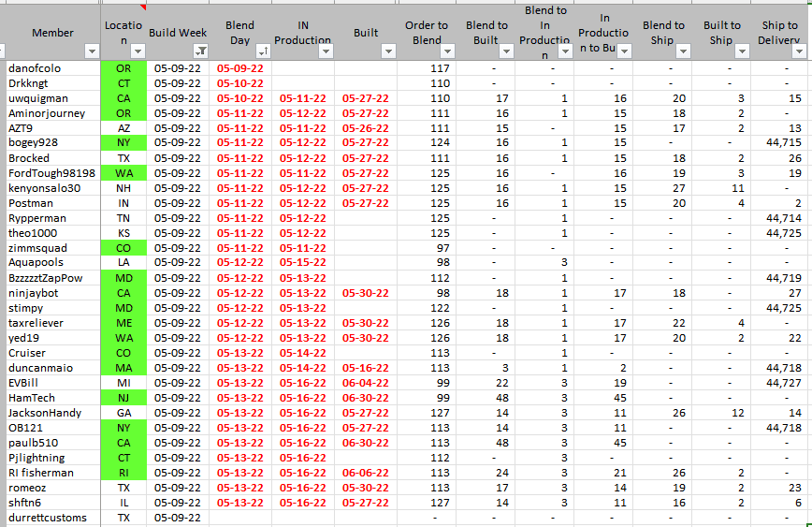This screenshot has width=812, height=527.
Task: Open the Location column filter dropdown
Action: 138,51
